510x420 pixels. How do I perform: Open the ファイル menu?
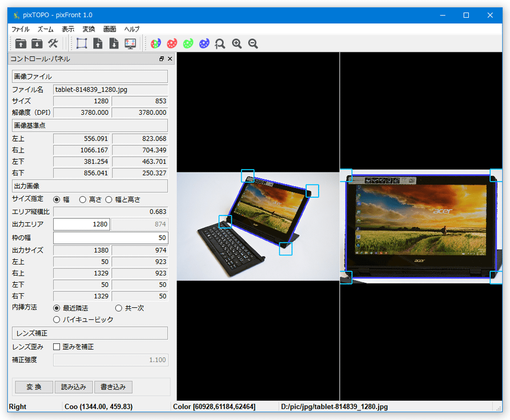21,29
